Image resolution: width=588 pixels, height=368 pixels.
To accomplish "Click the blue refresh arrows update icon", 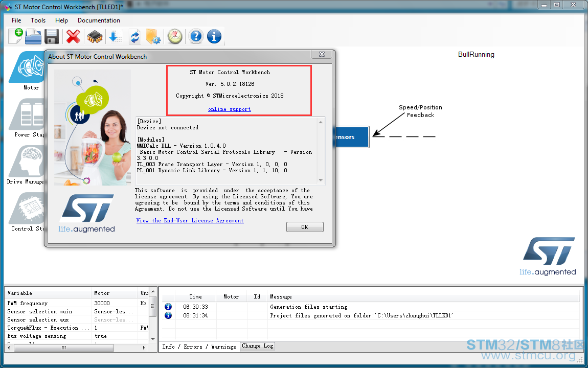I will pos(135,37).
